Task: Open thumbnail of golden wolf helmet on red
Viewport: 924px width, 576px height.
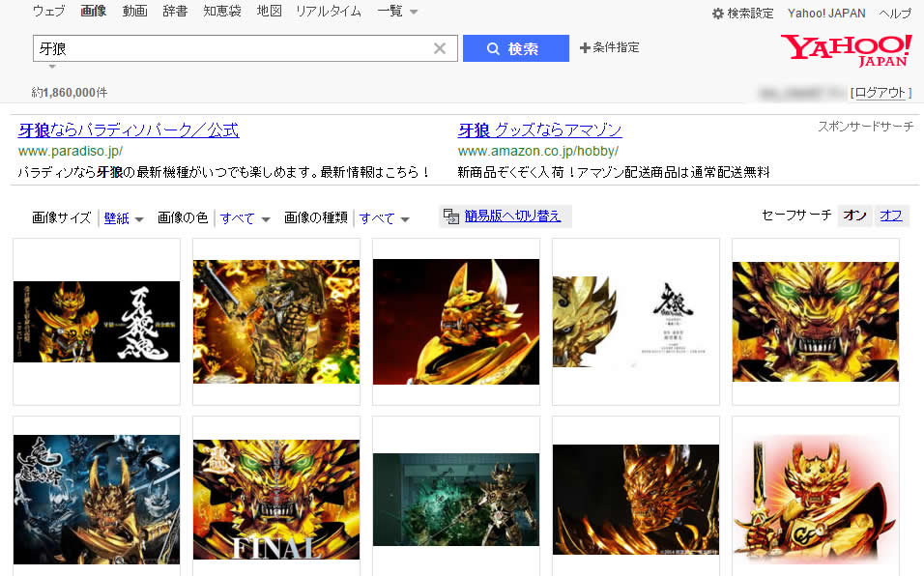Action: (456, 322)
